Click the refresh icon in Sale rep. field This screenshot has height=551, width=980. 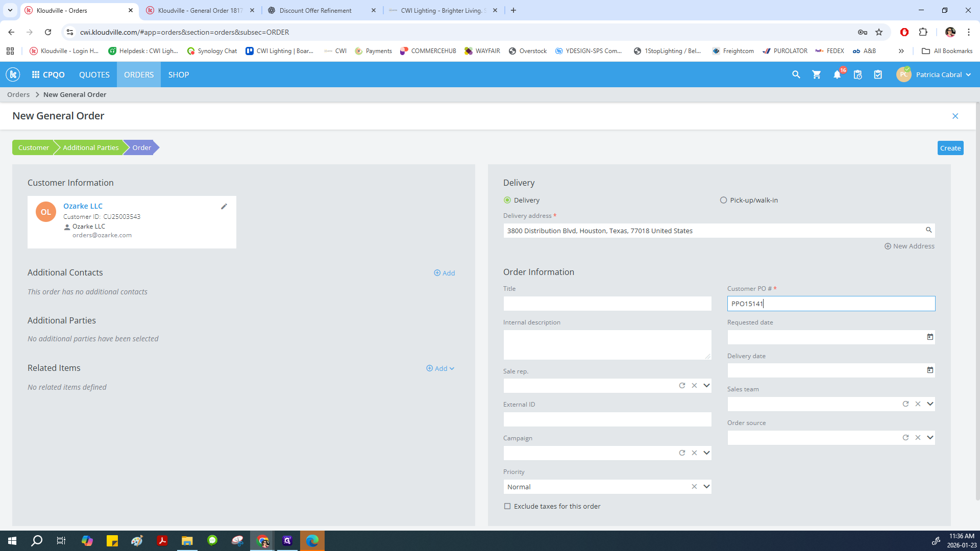click(x=682, y=386)
